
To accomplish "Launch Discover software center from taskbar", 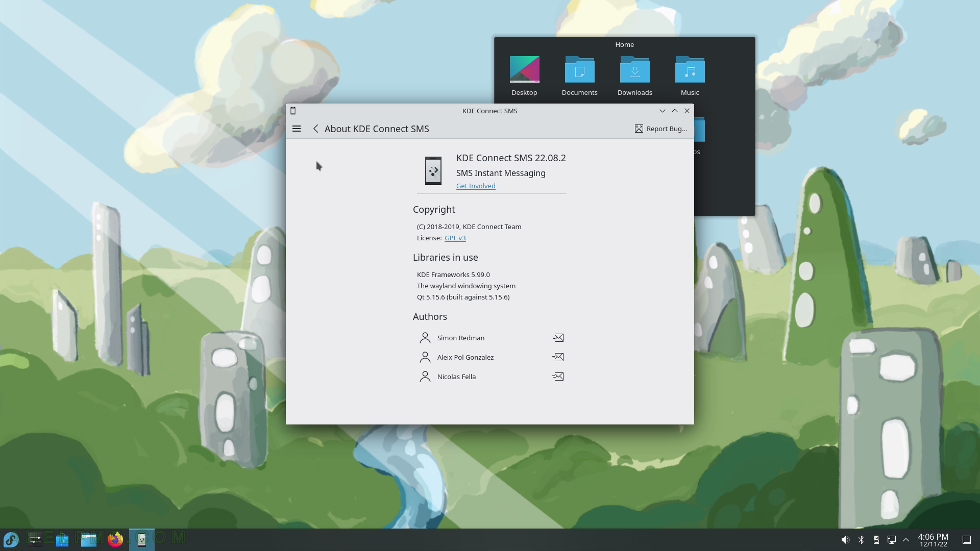I will (62, 539).
